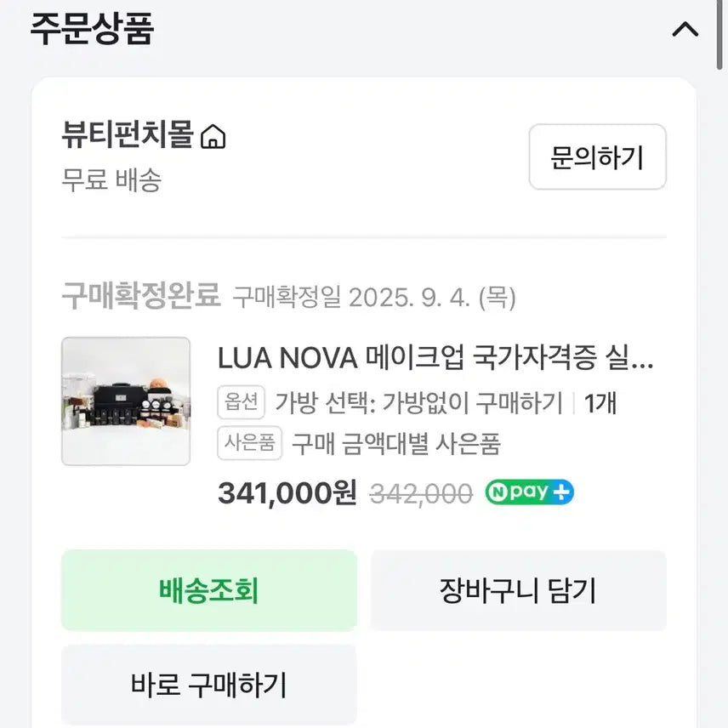Click the 구매 금액대별 사은품 text
The width and height of the screenshot is (728, 728).
click(x=395, y=443)
